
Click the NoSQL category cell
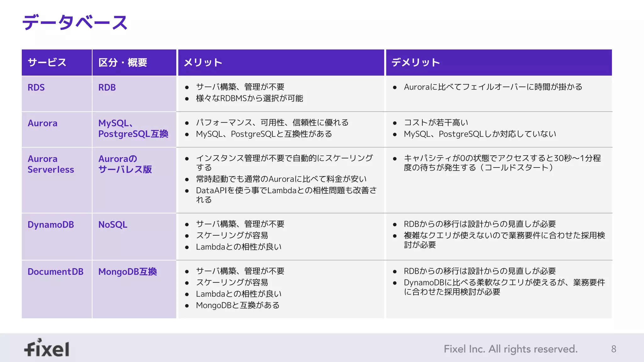(113, 225)
